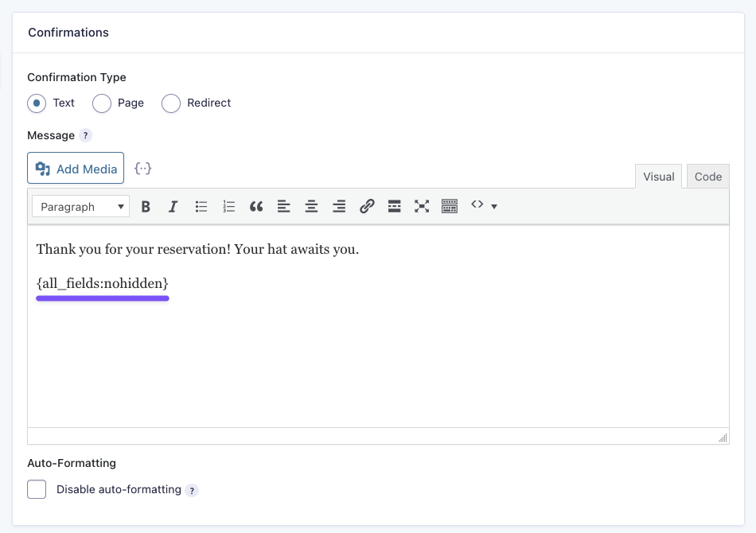Click the Add Media button
The height and width of the screenshot is (533, 756).
tap(76, 169)
